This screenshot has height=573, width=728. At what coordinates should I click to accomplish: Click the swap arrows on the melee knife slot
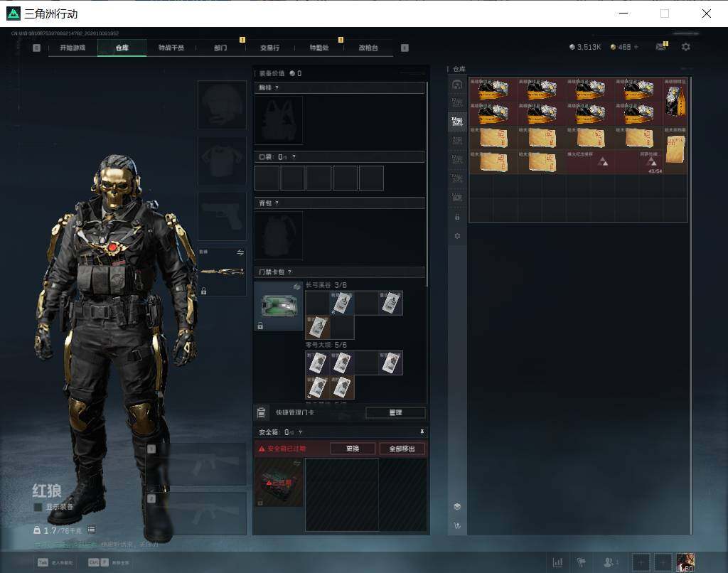click(x=240, y=252)
